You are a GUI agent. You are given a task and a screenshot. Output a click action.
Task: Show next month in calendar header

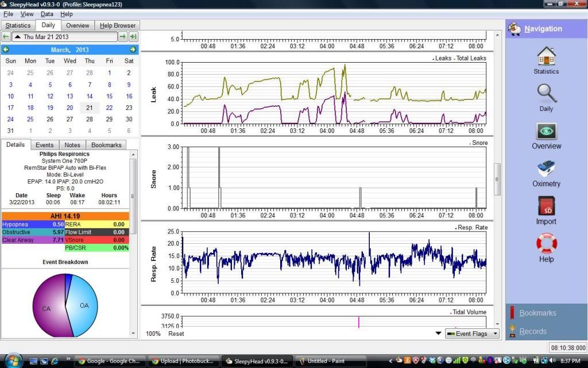click(133, 49)
